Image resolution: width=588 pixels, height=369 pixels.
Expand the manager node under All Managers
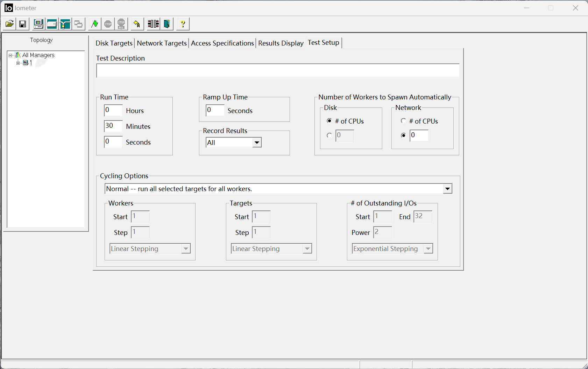(x=18, y=63)
